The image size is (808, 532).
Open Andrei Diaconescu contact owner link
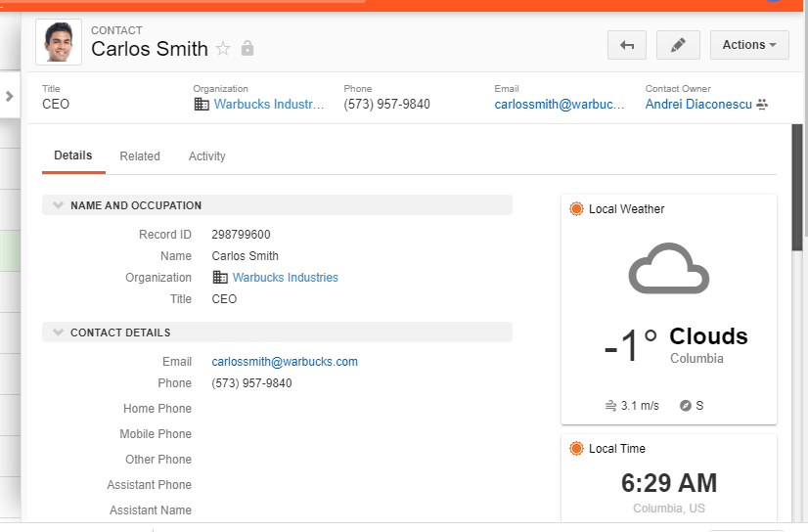coord(698,104)
